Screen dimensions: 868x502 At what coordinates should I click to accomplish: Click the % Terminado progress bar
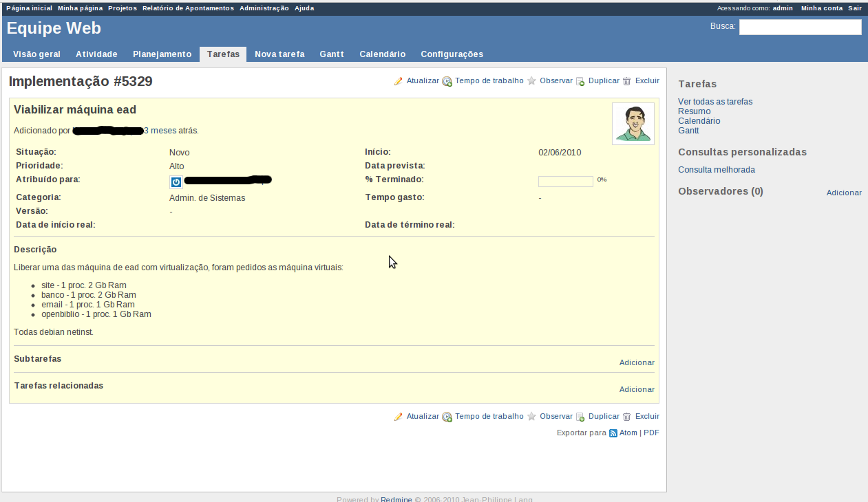point(565,182)
